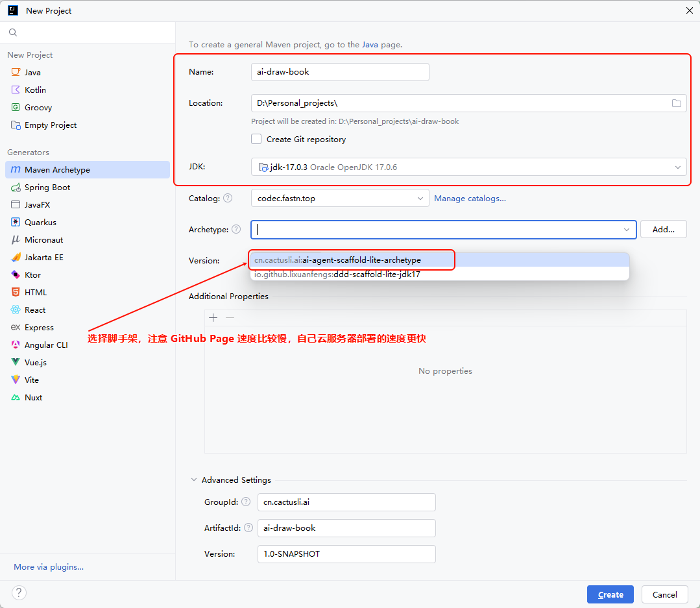Click the Java generator icon
Viewport: 700px width, 608px height.
[16, 72]
